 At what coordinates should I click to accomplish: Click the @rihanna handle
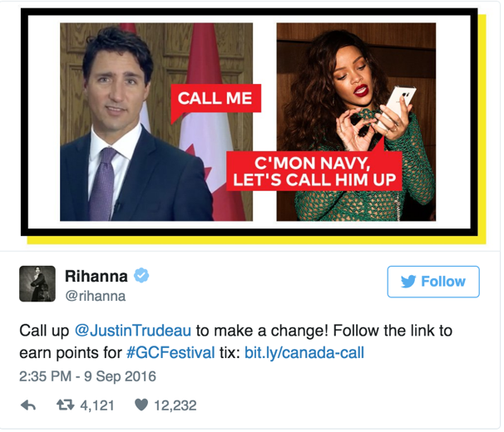(x=95, y=296)
